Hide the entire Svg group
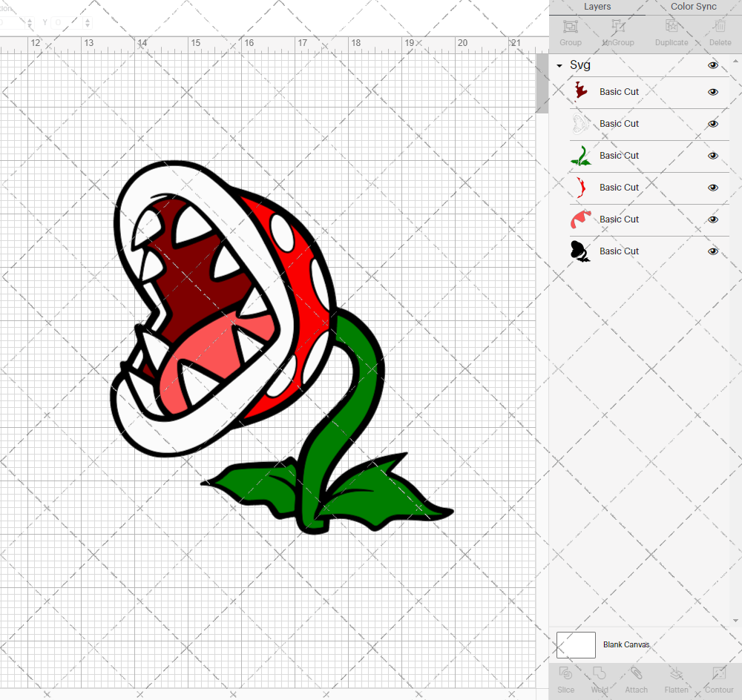The image size is (742, 700). tap(712, 65)
